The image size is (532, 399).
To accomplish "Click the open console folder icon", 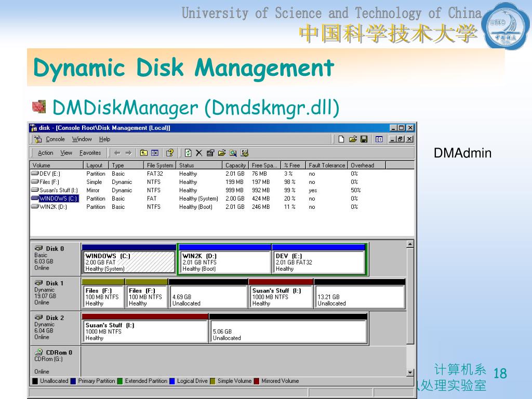I will (353, 139).
